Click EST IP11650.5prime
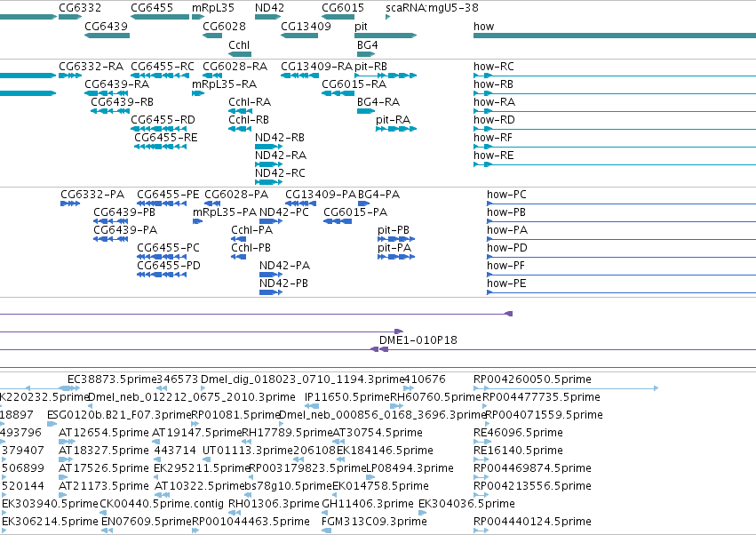 coord(347,397)
